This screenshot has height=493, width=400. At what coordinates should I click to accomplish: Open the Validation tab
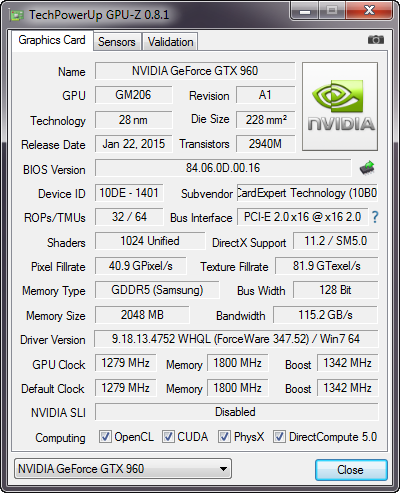170,42
